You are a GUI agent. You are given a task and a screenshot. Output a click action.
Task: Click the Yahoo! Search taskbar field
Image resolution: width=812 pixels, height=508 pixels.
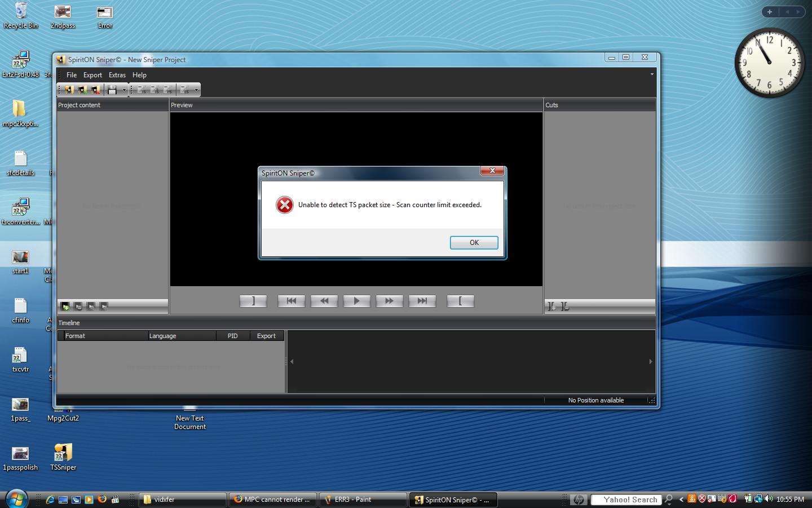(x=626, y=500)
